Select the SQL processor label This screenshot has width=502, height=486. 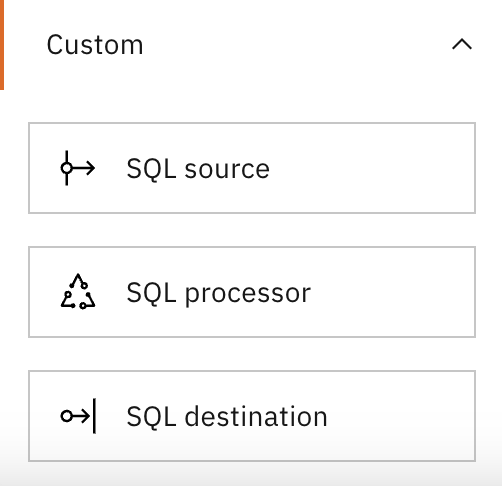point(219,293)
